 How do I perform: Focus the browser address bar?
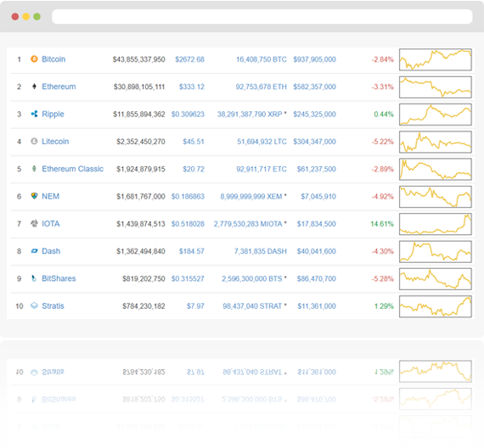coord(262,17)
